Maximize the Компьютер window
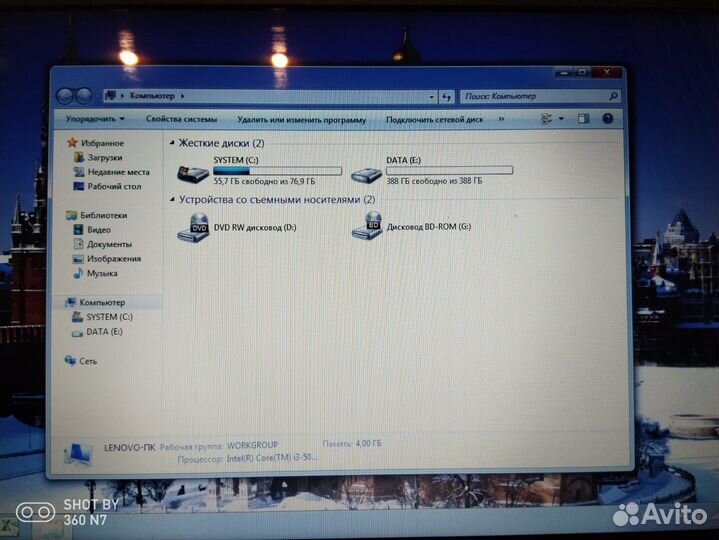The image size is (719, 540). [x=582, y=72]
